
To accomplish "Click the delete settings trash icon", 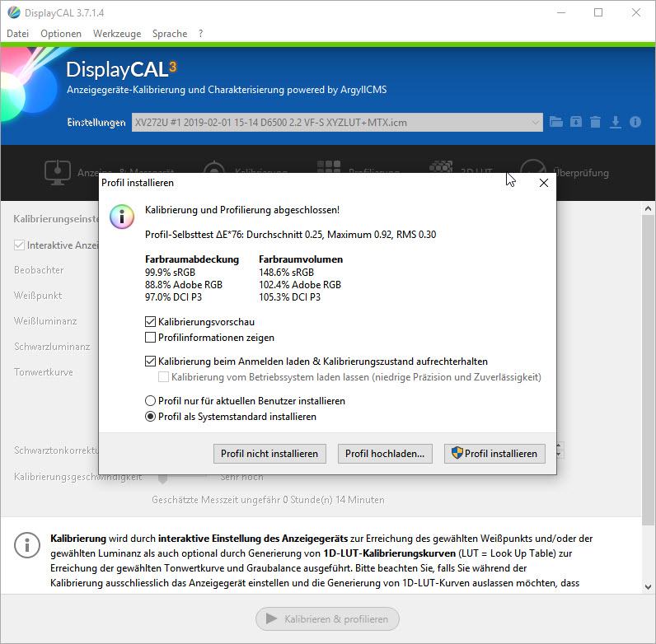I will click(x=595, y=122).
